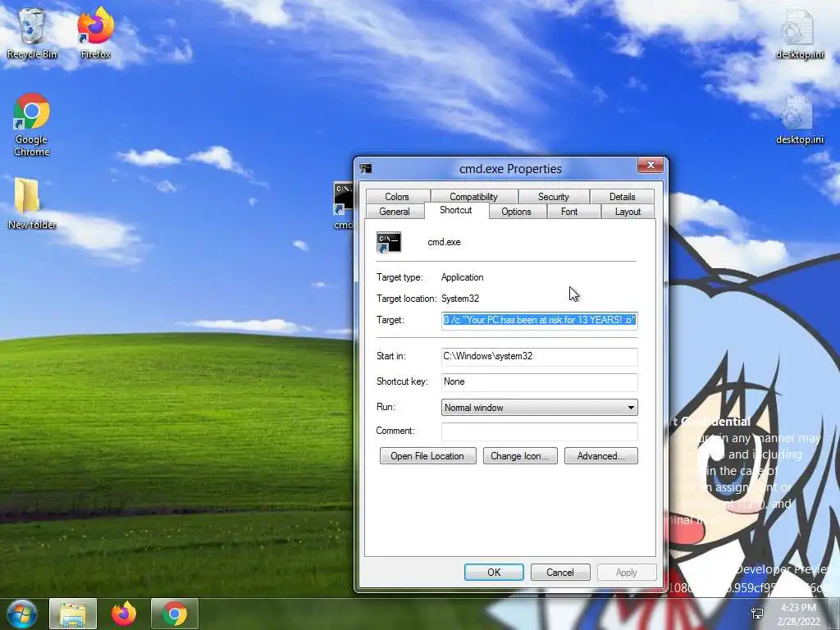840x630 pixels.
Task: Close the cmd.exe Properties window
Action: pyautogui.click(x=651, y=165)
